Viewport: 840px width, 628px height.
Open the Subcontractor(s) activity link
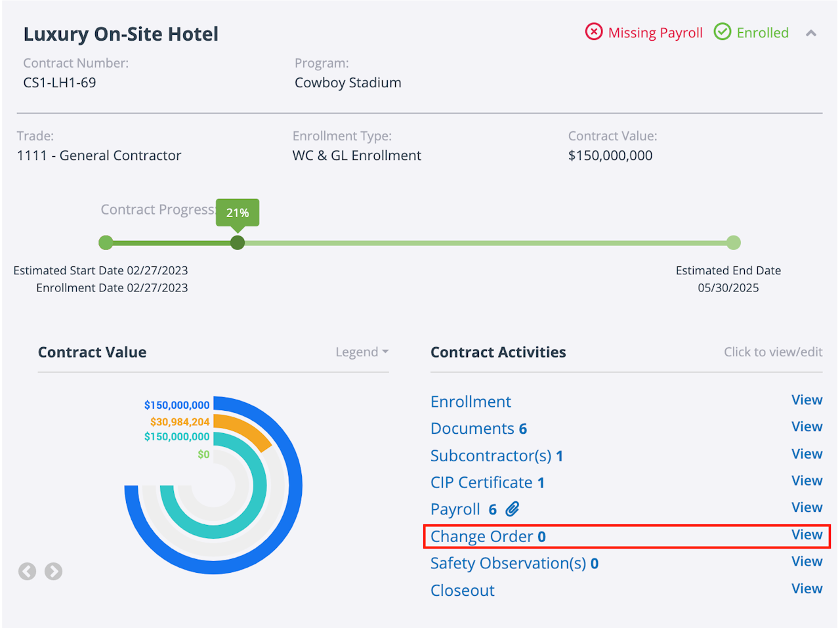pos(496,455)
